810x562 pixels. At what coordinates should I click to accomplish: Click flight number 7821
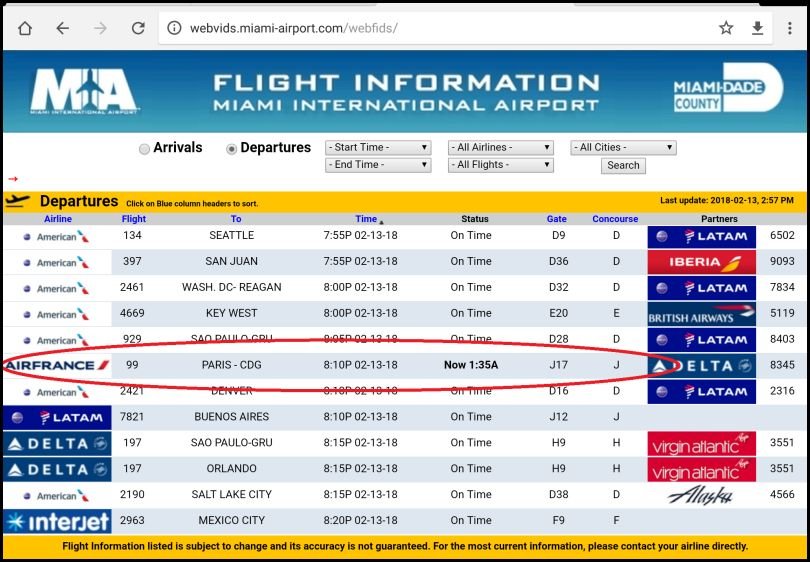click(x=132, y=417)
